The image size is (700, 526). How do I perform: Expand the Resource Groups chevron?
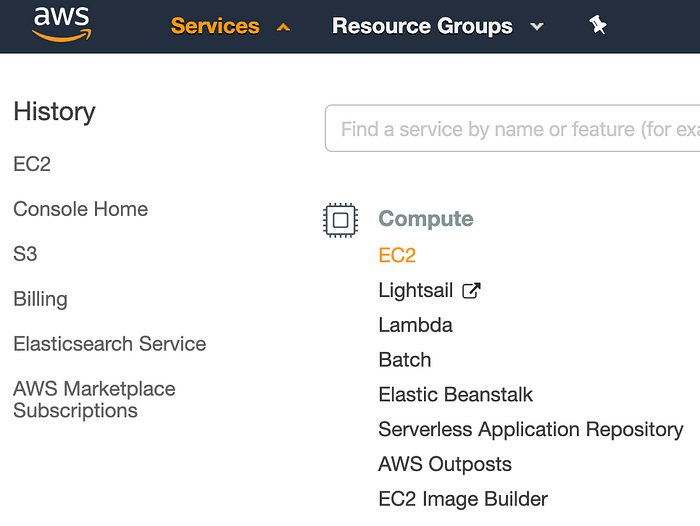click(537, 27)
